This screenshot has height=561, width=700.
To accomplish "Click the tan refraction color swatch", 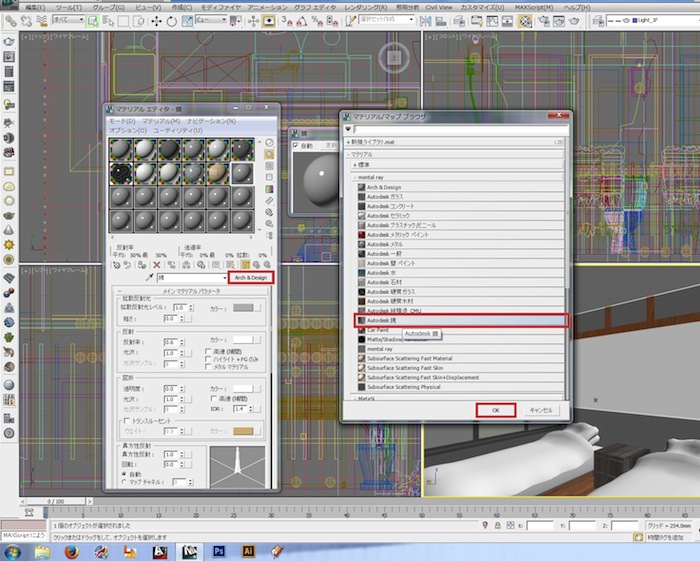I will tap(243, 430).
